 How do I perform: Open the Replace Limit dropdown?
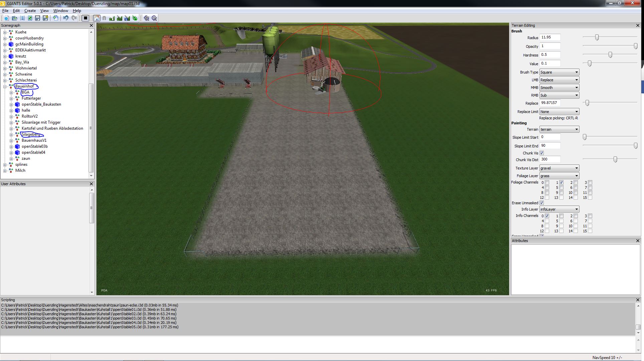(x=559, y=112)
